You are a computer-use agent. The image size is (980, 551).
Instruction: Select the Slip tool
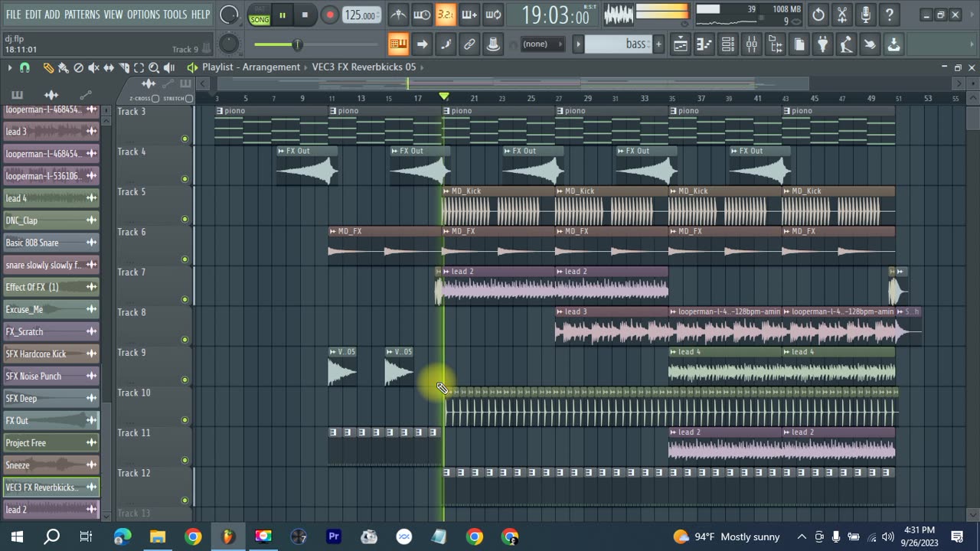coord(109,67)
